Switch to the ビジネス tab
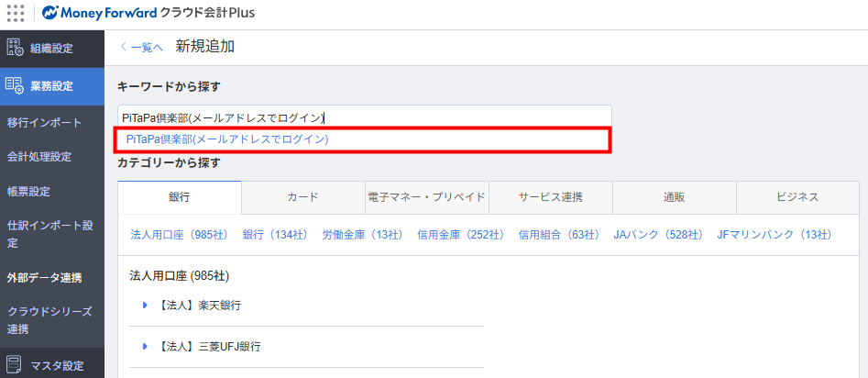Image resolution: width=868 pixels, height=378 pixels. pyautogui.click(x=797, y=197)
